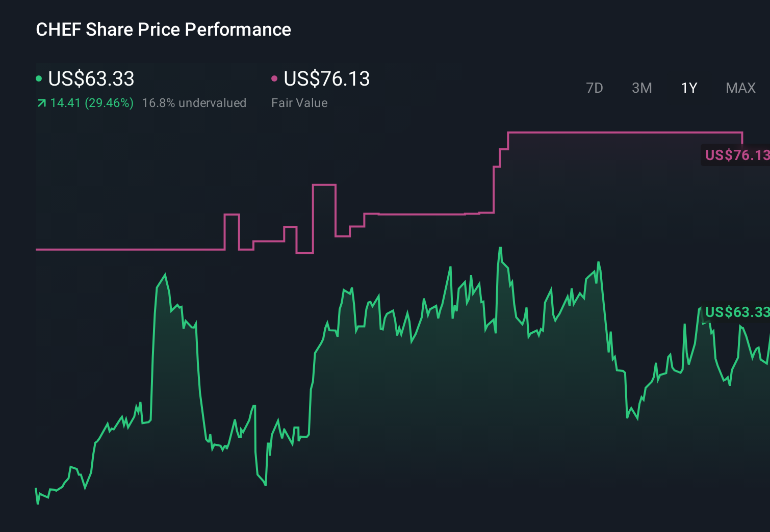Switch to the 3M time range
770x532 pixels.
coord(641,88)
